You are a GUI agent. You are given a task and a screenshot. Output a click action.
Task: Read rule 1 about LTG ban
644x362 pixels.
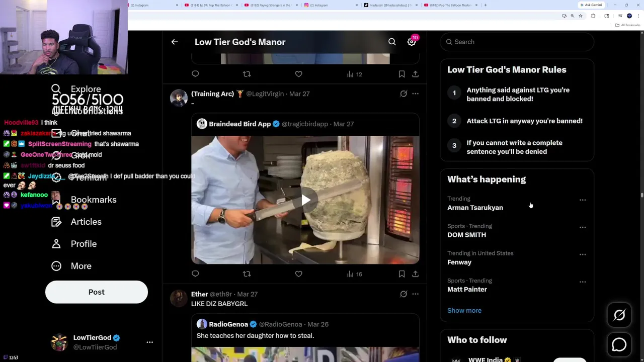coord(517,95)
